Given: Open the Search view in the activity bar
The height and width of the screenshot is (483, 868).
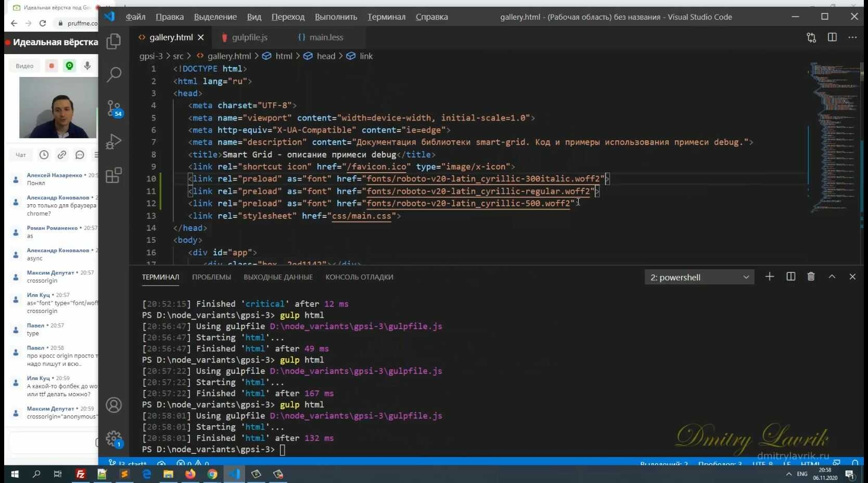Looking at the screenshot, I should click(113, 74).
